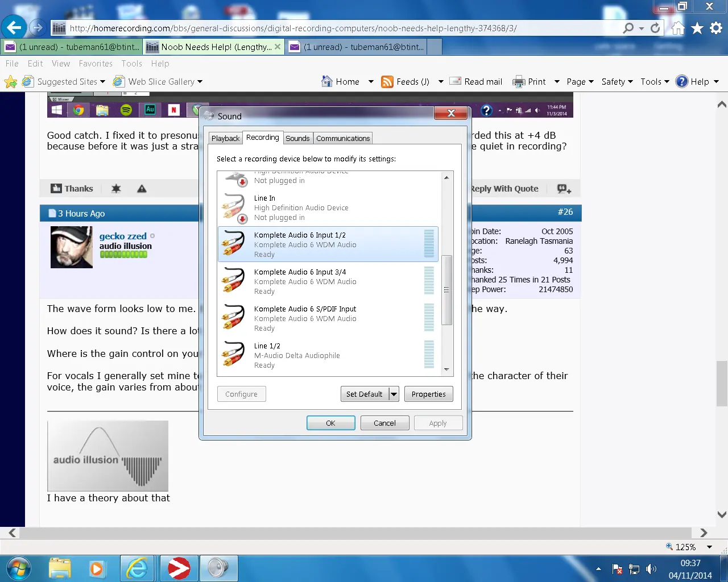
Task: Open the Edit menu
Action: pyautogui.click(x=35, y=64)
